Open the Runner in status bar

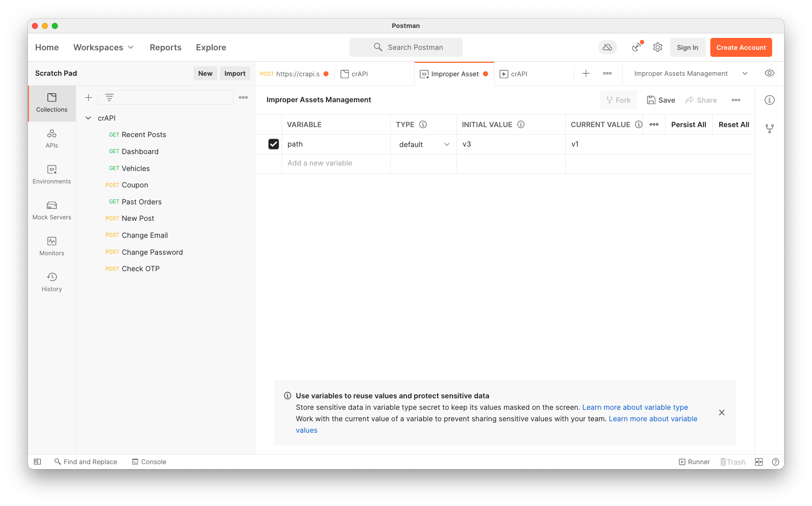point(694,462)
